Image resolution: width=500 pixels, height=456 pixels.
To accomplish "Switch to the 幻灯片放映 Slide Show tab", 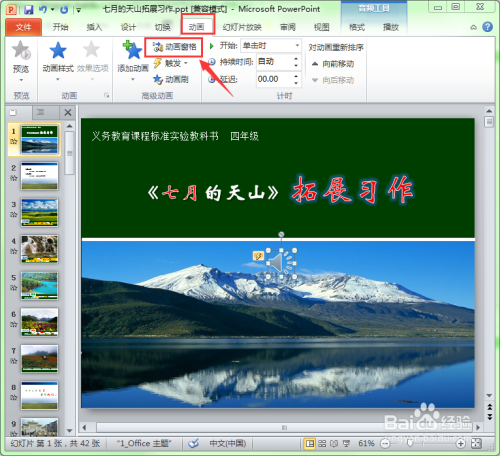I will pos(242,27).
